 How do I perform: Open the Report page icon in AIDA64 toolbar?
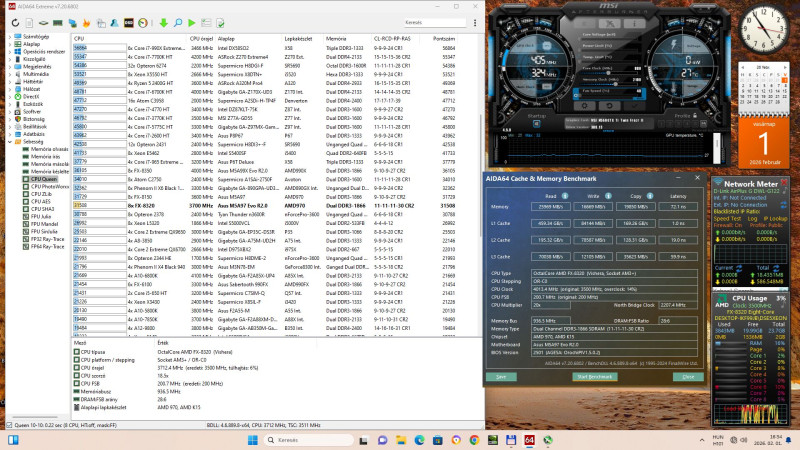pyautogui.click(x=30, y=23)
